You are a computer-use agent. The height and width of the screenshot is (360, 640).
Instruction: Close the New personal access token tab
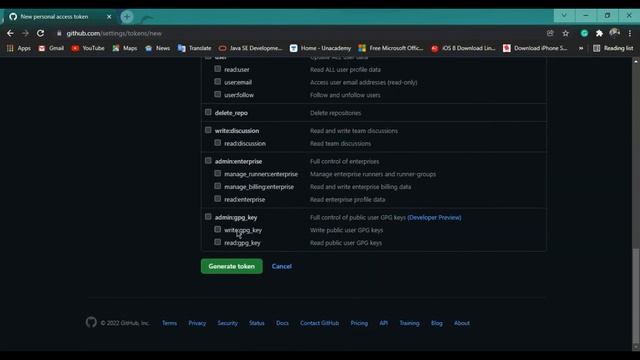109,17
